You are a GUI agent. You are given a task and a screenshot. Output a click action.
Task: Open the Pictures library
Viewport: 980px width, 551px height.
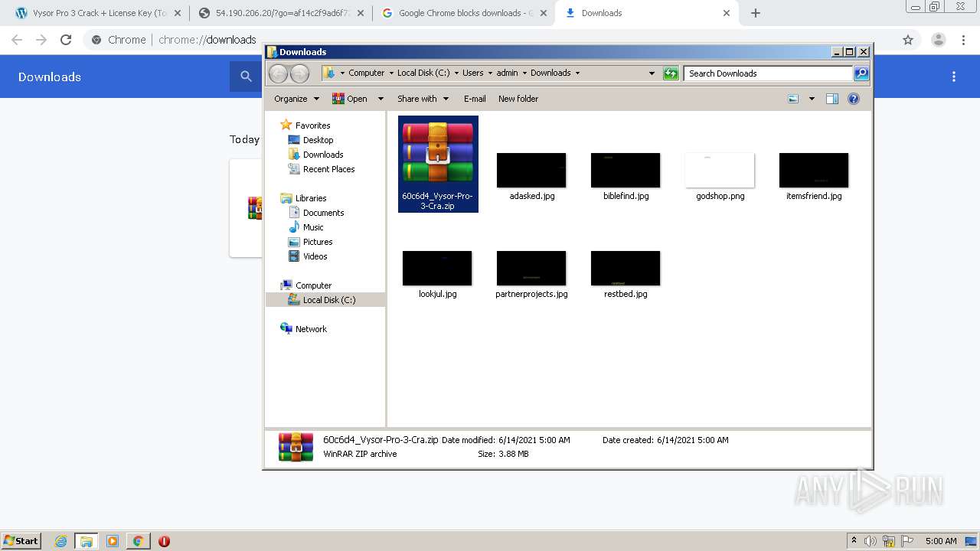[317, 242]
